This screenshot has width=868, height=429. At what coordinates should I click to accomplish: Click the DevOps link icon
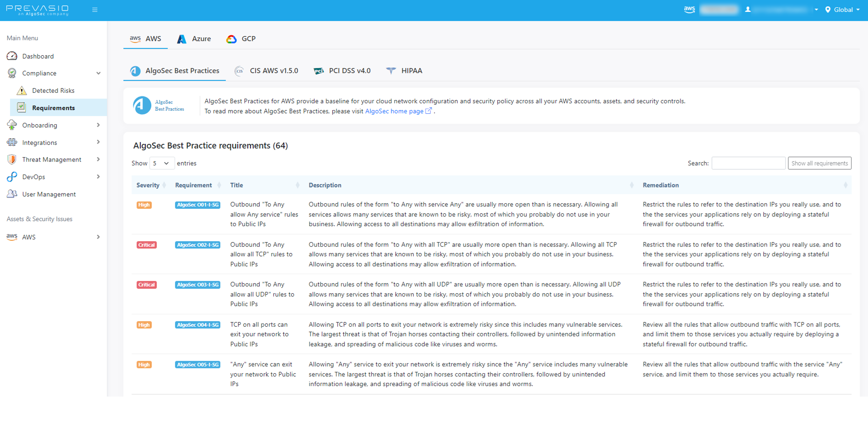(12, 177)
